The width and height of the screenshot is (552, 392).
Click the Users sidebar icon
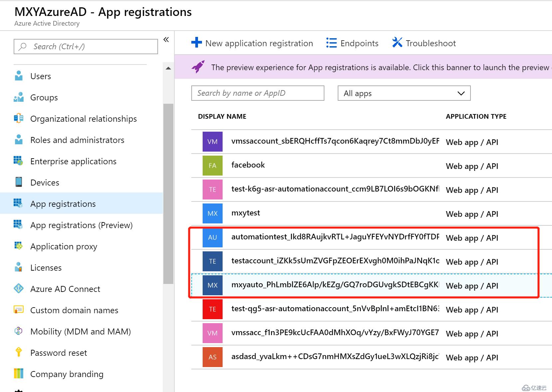click(19, 76)
